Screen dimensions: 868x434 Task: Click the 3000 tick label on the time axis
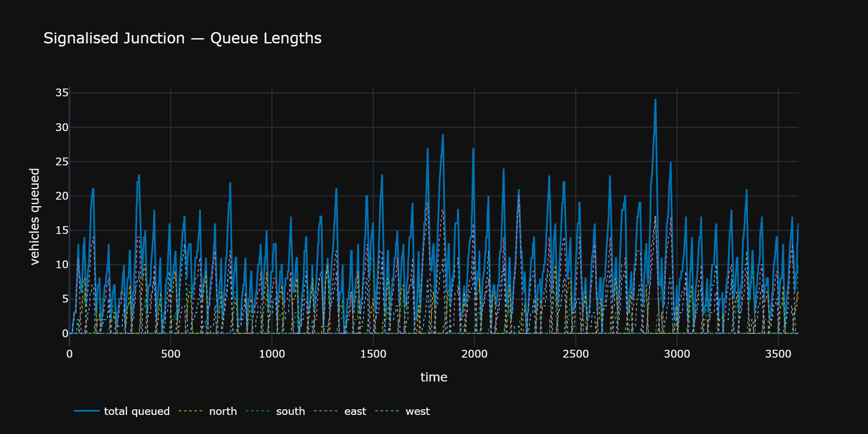click(x=677, y=354)
